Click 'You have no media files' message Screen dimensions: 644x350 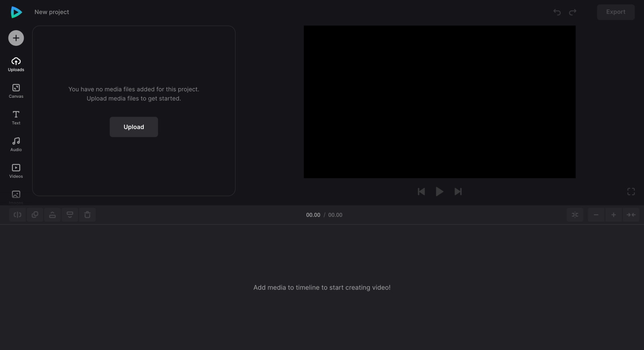tap(134, 94)
